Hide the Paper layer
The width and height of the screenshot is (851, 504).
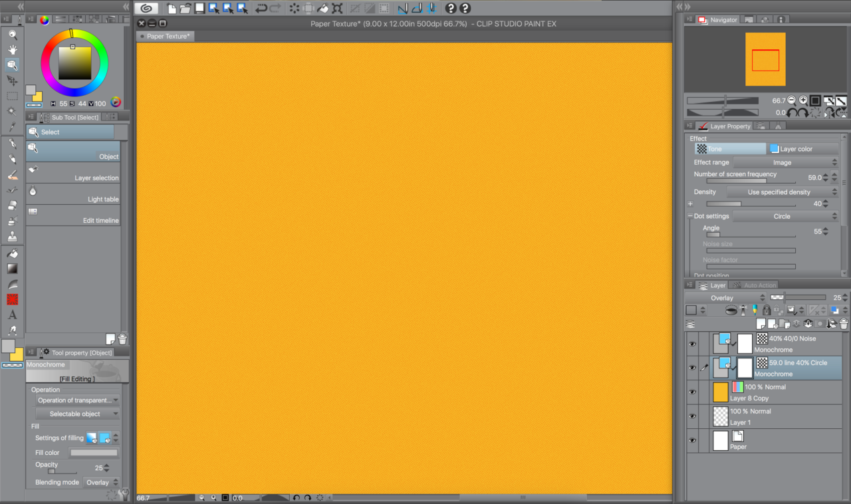click(x=692, y=440)
